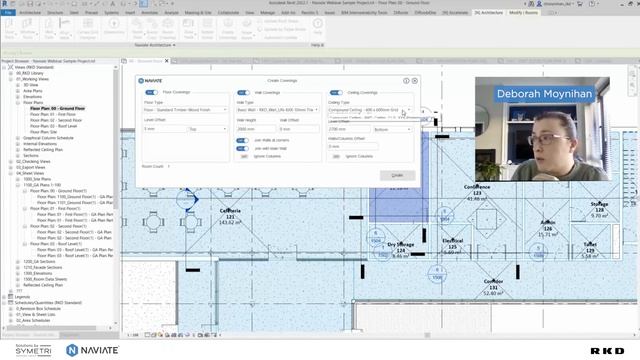The image size is (640, 360).
Task: Switch to the Systems ribbon tab
Action: click(111, 13)
